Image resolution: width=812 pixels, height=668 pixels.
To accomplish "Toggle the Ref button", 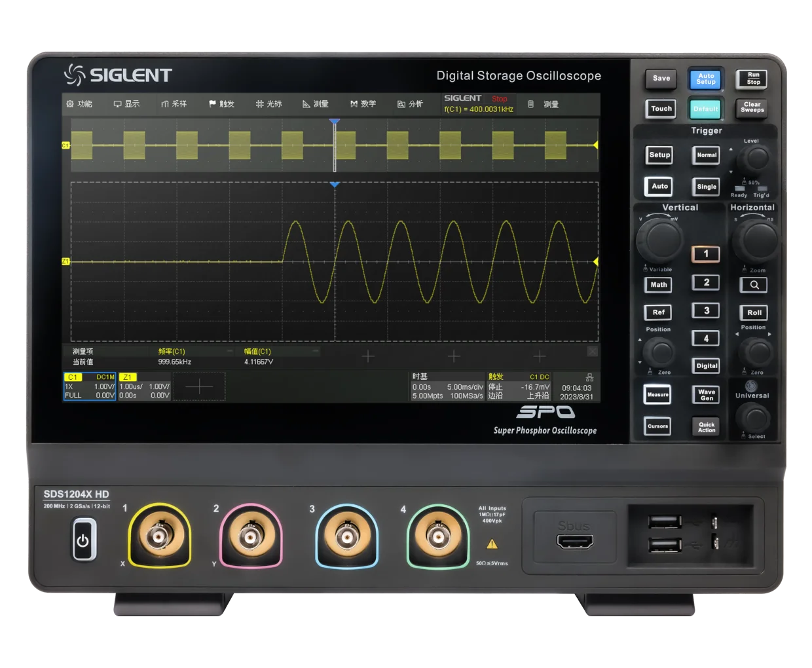I will (x=659, y=312).
